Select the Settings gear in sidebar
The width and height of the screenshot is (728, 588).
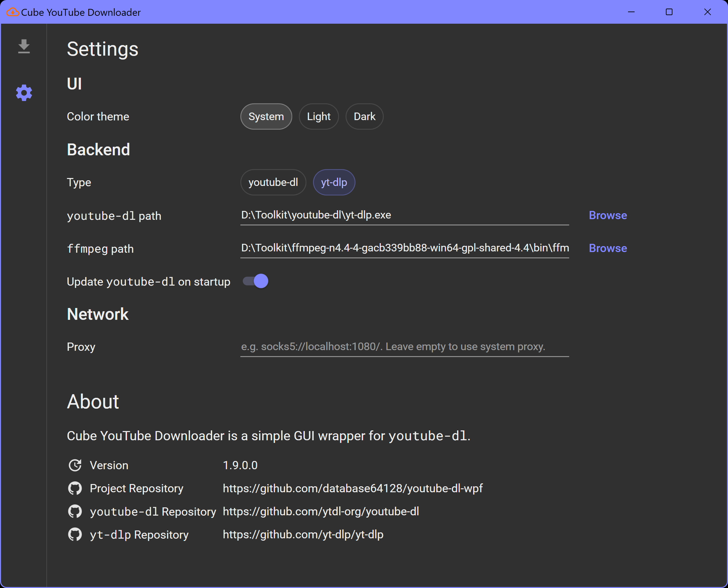click(24, 93)
